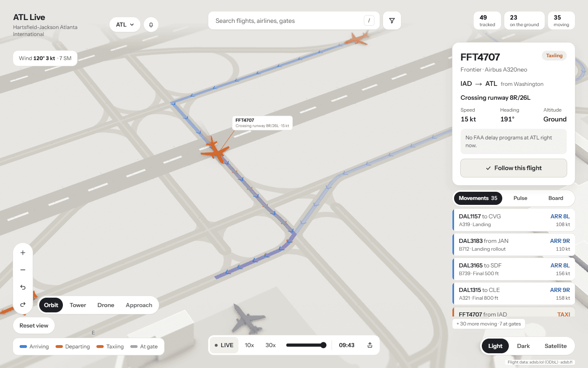The height and width of the screenshot is (368, 588).
Task: Toggle Follow this flight
Action: [514, 168]
